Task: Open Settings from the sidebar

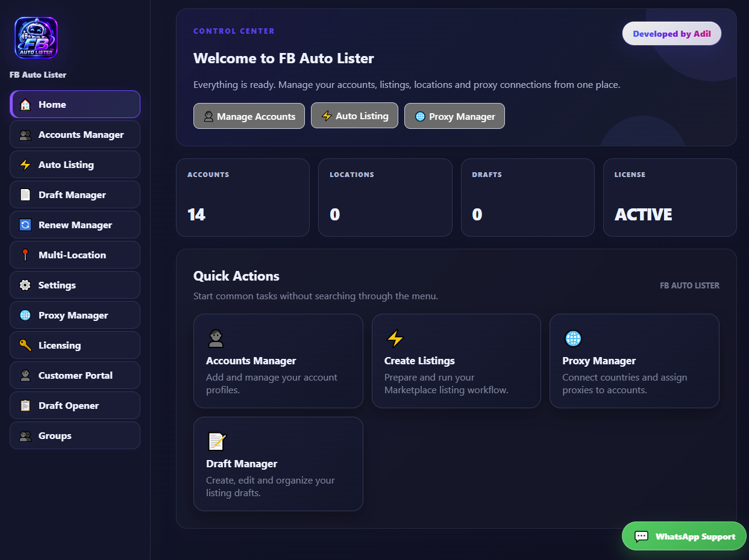Action: click(75, 285)
